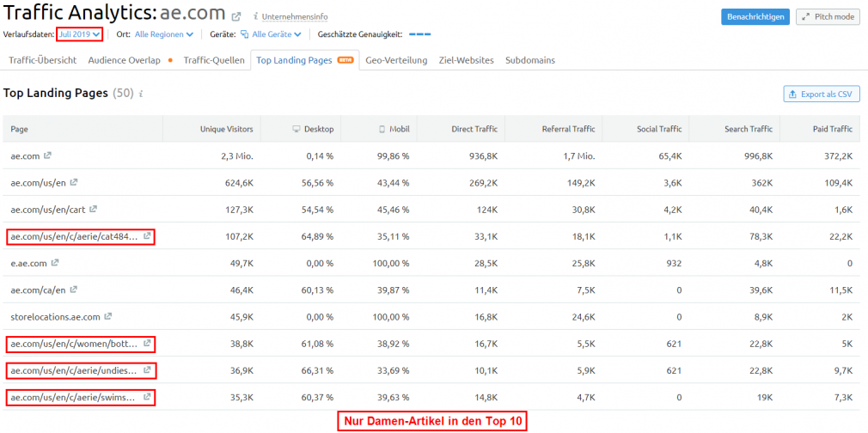Click the desktop monitor icon in Desktop header
This screenshot has width=868, height=433.
tap(296, 129)
